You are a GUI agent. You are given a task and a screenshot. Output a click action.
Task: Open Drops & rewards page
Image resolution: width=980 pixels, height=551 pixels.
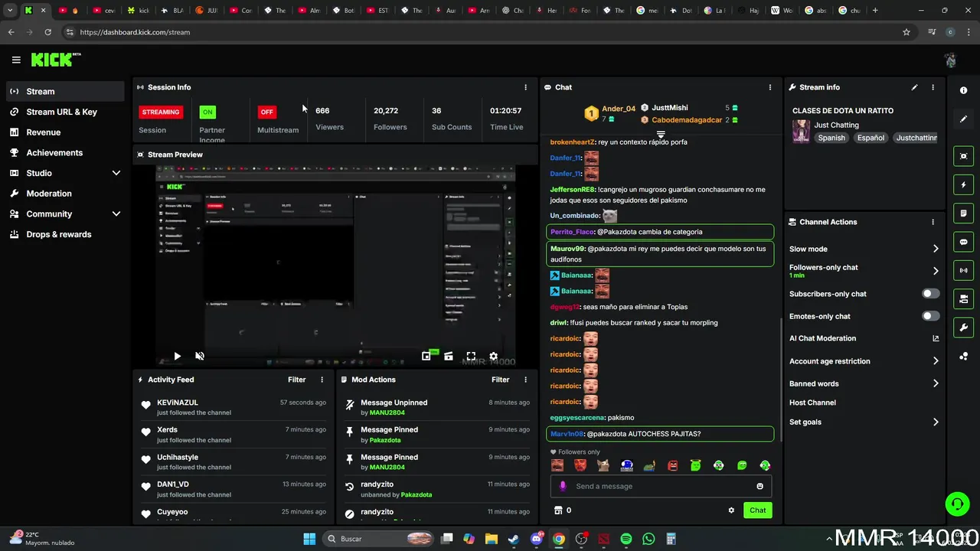point(64,234)
